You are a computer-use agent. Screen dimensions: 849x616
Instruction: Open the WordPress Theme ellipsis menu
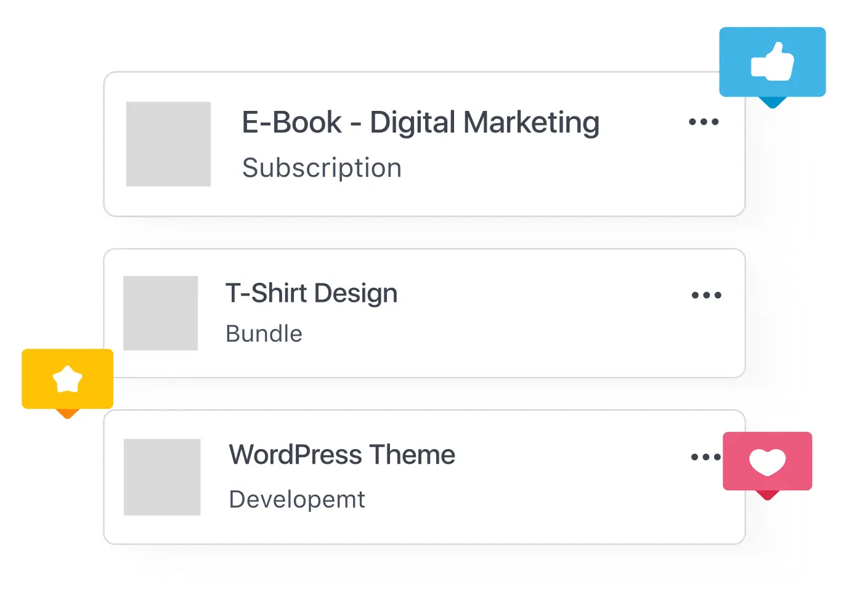tap(705, 457)
